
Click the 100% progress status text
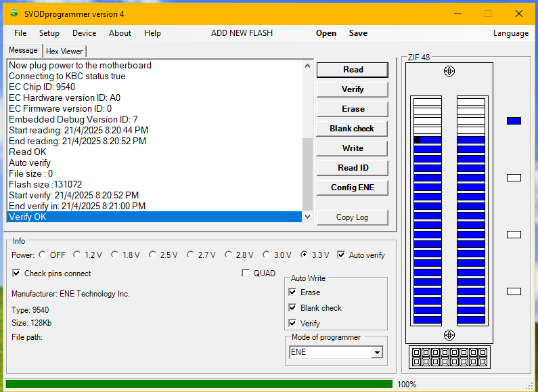pyautogui.click(x=407, y=384)
